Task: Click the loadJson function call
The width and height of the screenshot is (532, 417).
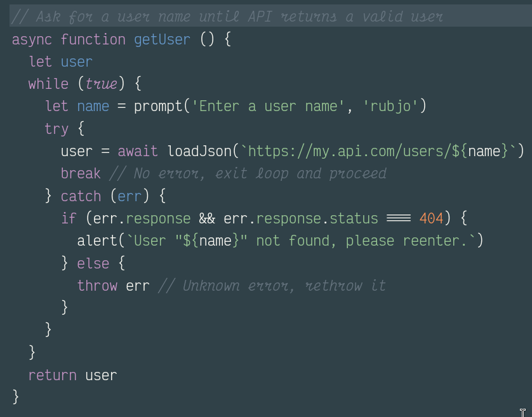Action: [x=199, y=151]
